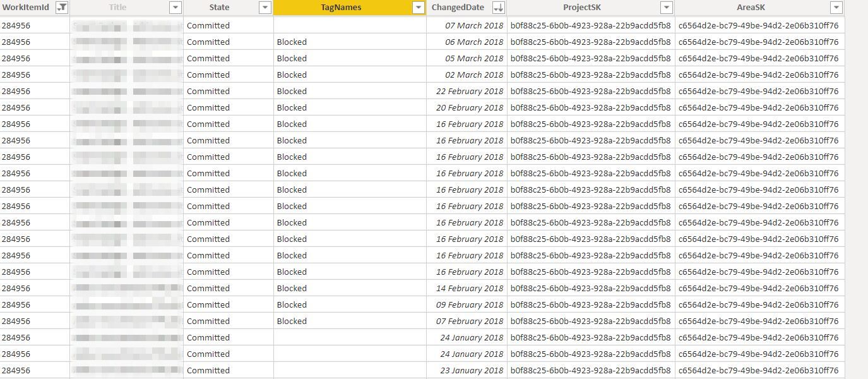
Task: Open the State column dropdown arrow
Action: click(265, 8)
